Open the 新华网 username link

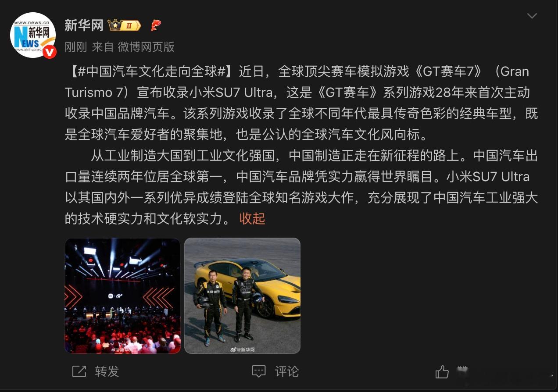(x=84, y=25)
